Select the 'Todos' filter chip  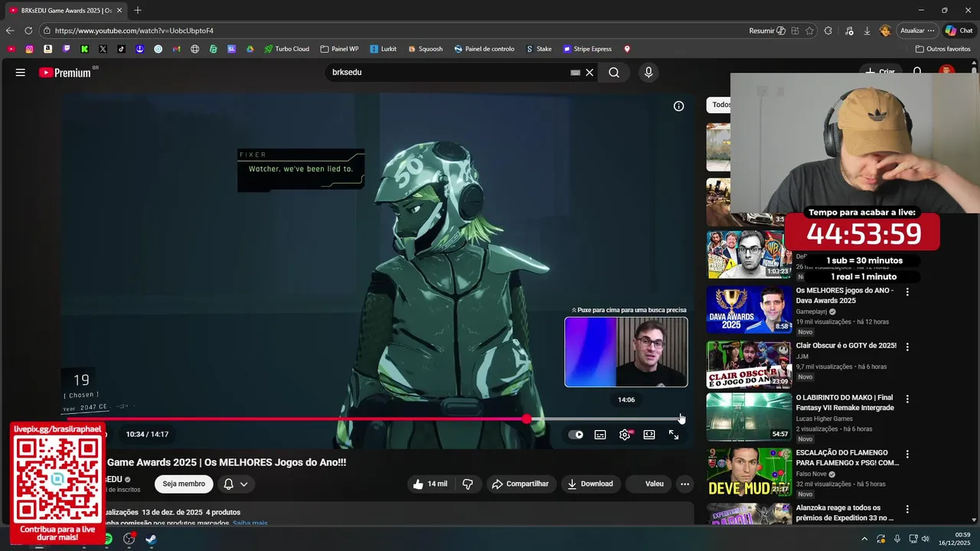tap(720, 105)
